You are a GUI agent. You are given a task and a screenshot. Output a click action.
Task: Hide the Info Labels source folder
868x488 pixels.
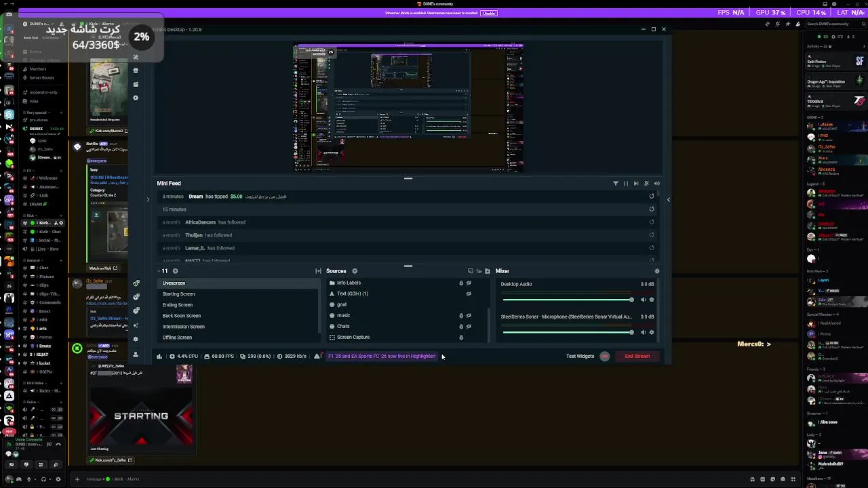469,283
